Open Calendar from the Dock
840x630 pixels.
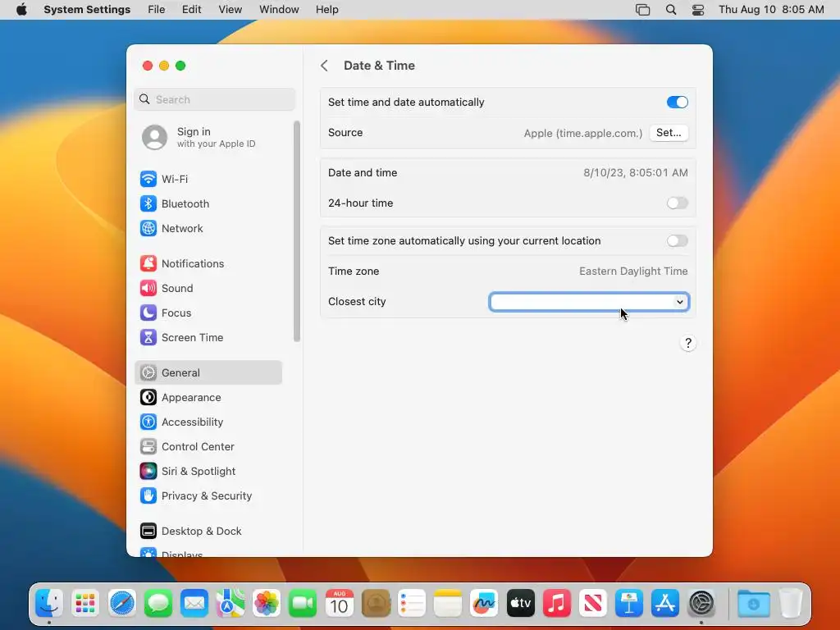coord(339,605)
